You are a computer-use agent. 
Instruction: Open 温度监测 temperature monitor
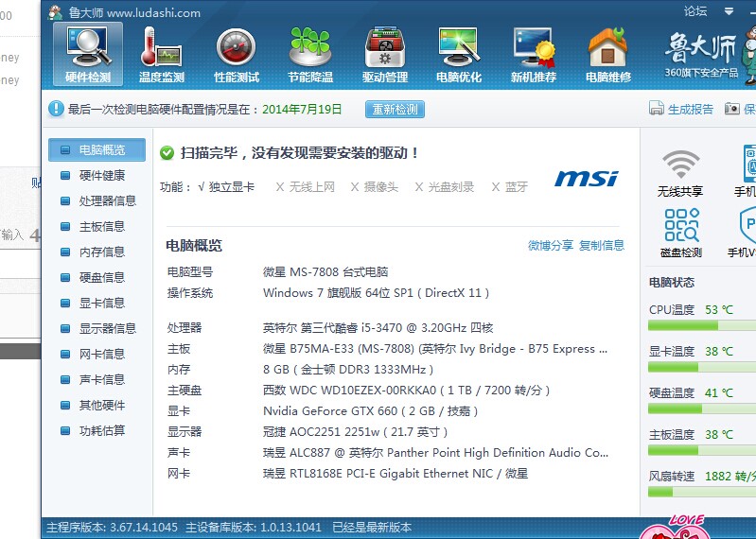[x=162, y=55]
